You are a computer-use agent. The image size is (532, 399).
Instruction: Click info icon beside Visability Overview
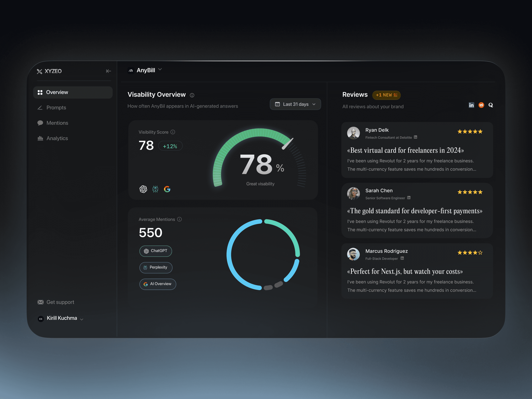[x=192, y=95]
